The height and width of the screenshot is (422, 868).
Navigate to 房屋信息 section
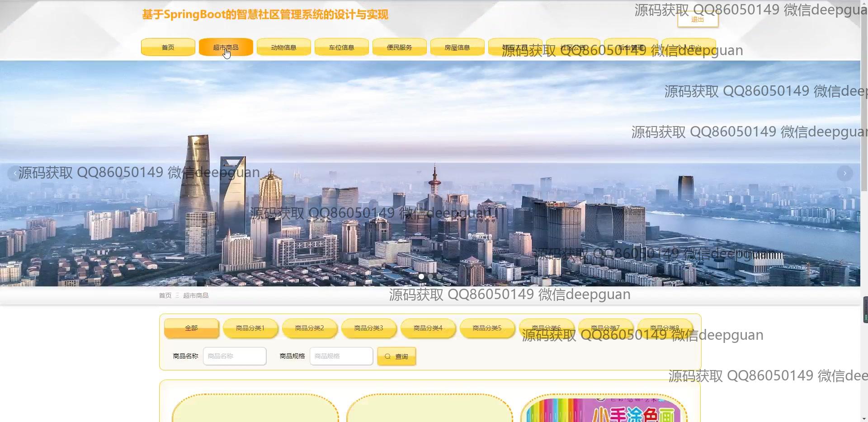coord(458,47)
